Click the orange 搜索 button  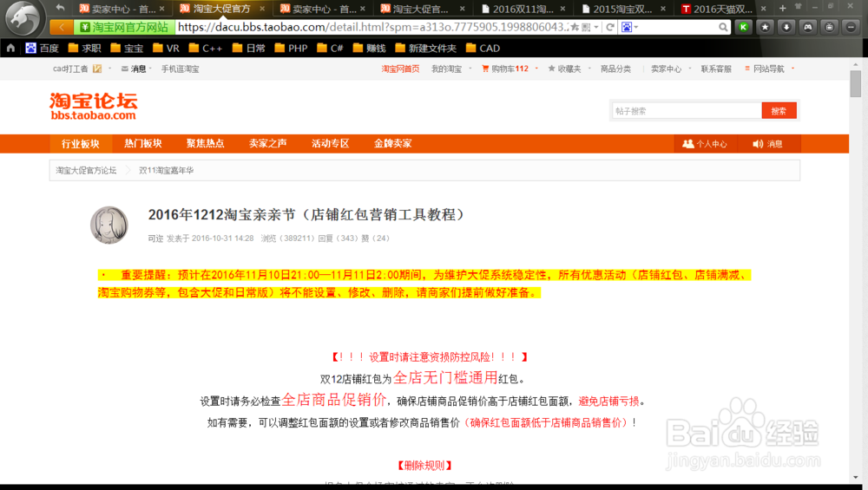click(x=779, y=111)
